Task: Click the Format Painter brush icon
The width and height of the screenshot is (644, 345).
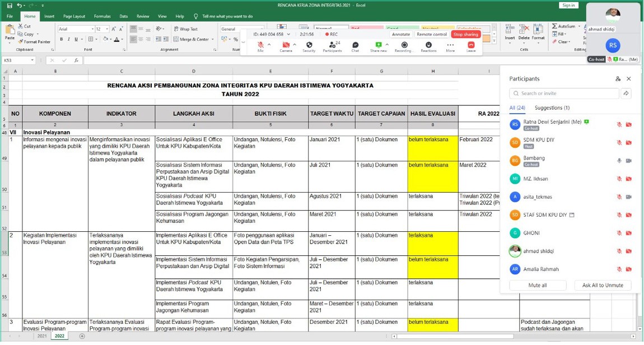Action: tap(21, 41)
